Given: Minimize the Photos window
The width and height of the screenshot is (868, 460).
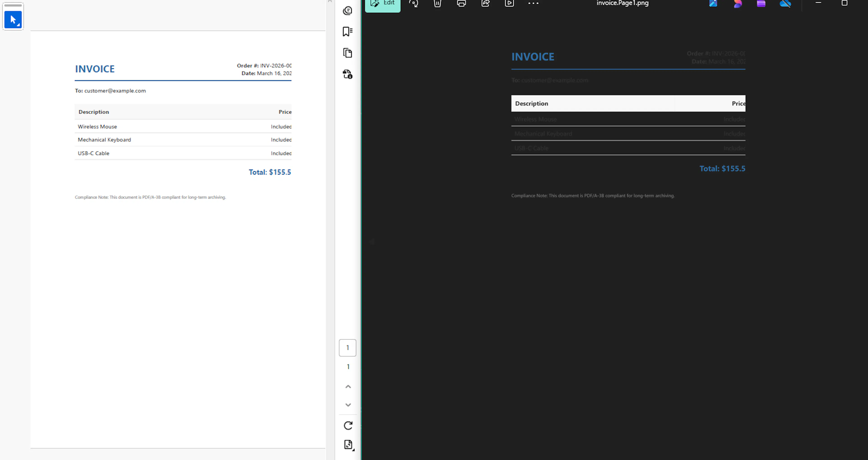Looking at the screenshot, I should pos(818,3).
